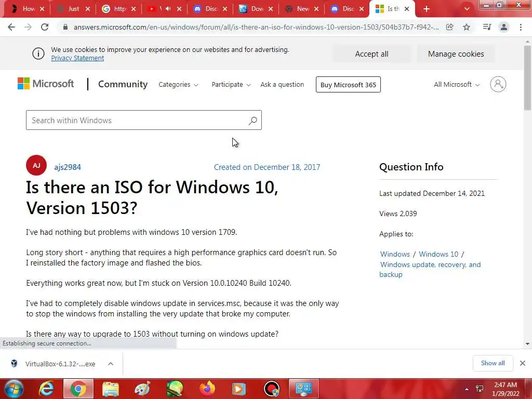Click Ask a question
The height and width of the screenshot is (399, 532).
point(282,85)
